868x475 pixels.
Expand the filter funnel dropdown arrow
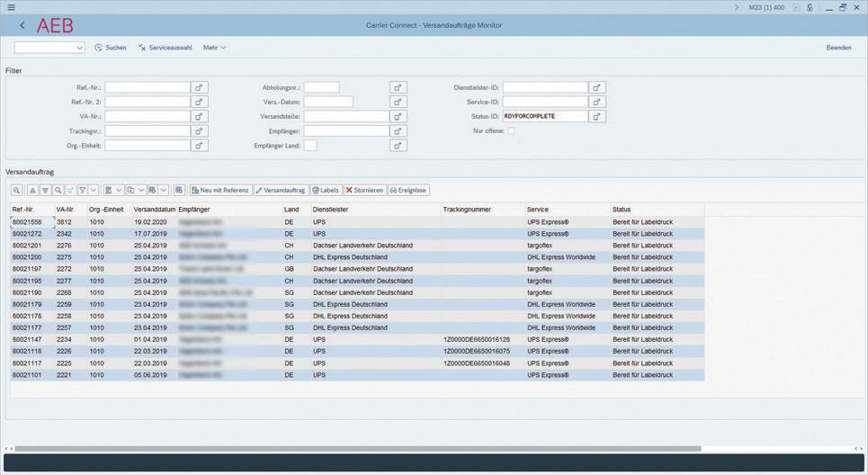click(94, 190)
